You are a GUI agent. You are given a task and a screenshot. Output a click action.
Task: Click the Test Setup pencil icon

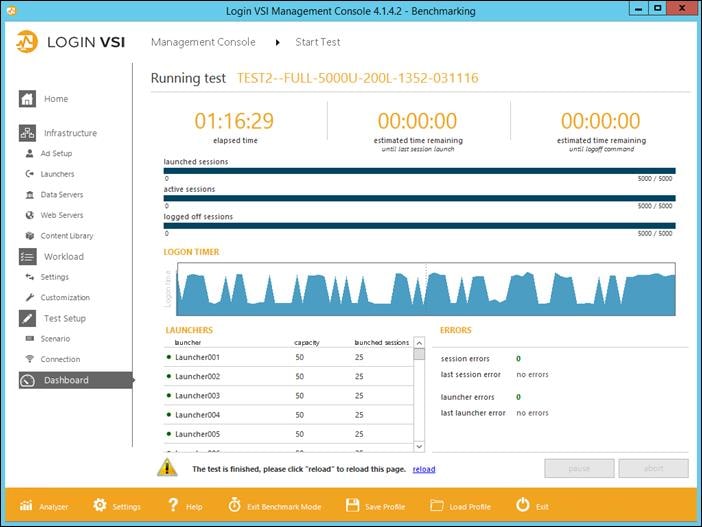pos(27,318)
